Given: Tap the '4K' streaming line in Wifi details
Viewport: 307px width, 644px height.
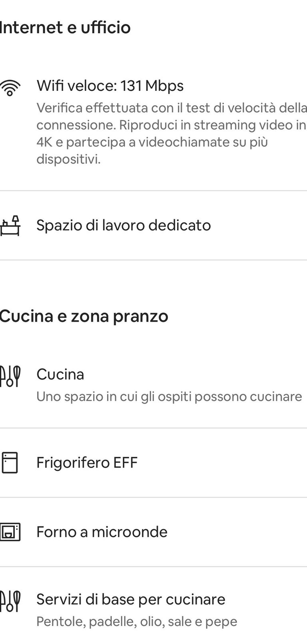Looking at the screenshot, I should (x=152, y=142).
